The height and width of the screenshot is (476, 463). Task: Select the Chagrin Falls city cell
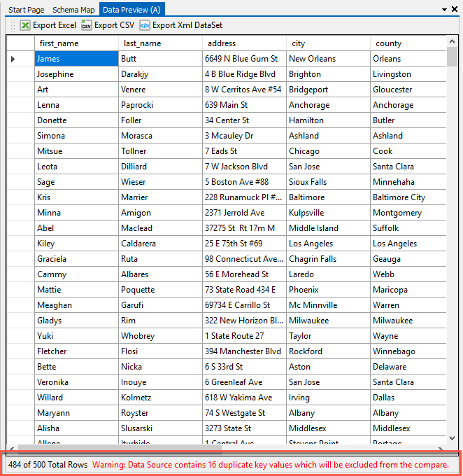[329, 259]
